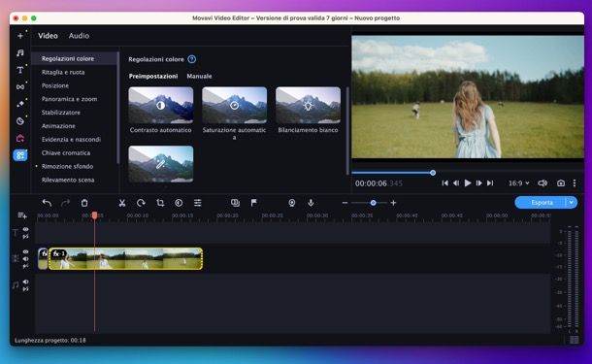Select the video clip on timeline

(x=126, y=258)
